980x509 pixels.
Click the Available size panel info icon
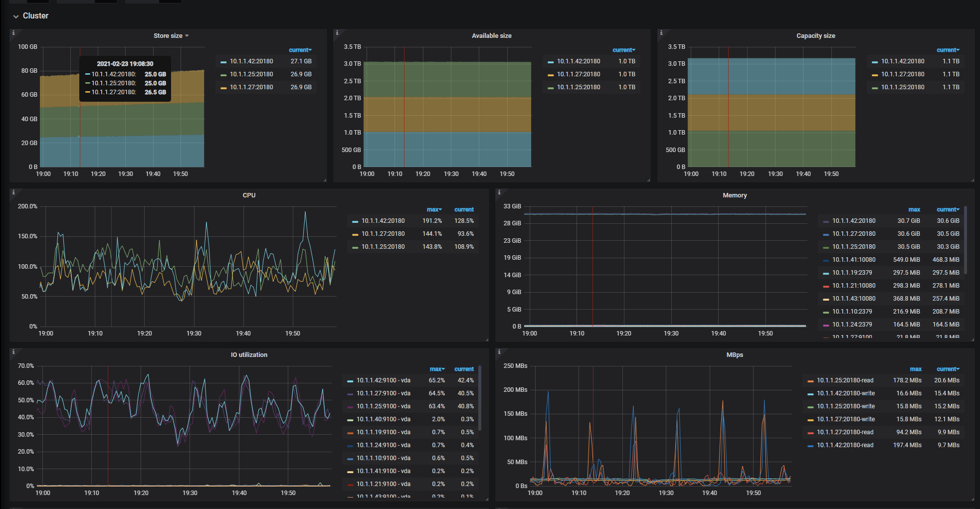[337, 33]
